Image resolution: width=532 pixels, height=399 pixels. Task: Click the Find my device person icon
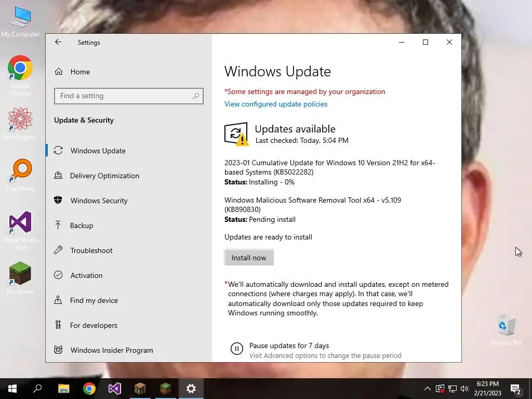coord(58,300)
